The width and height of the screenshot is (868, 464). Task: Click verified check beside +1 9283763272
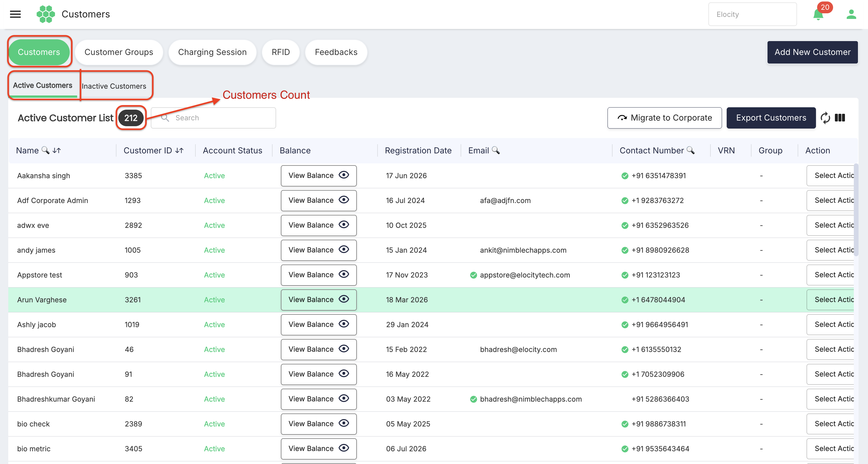point(625,200)
